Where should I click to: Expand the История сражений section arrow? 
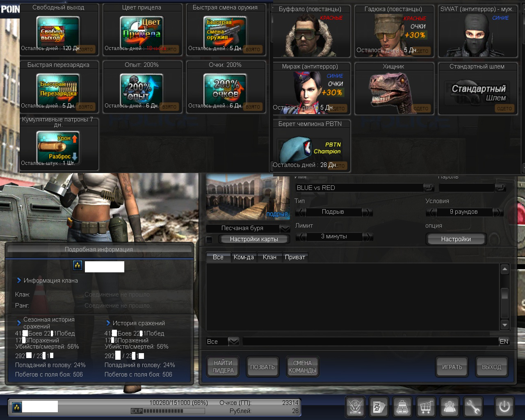(108, 323)
